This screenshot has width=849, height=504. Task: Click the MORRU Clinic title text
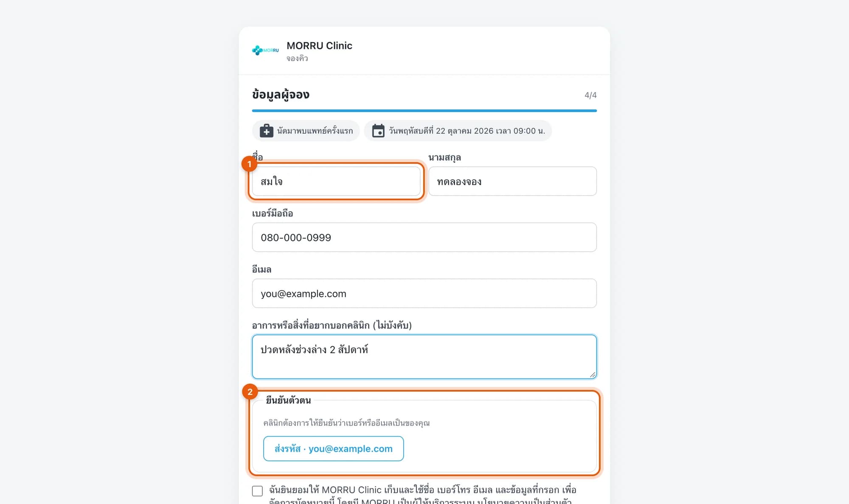[319, 45]
